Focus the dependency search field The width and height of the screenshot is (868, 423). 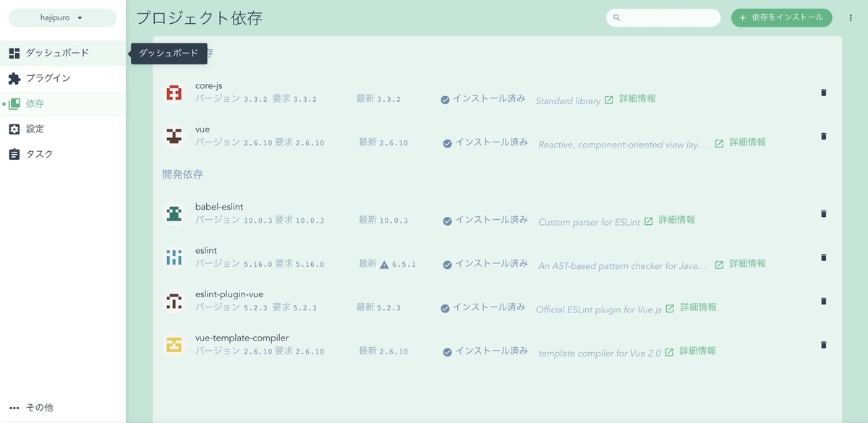tap(663, 17)
